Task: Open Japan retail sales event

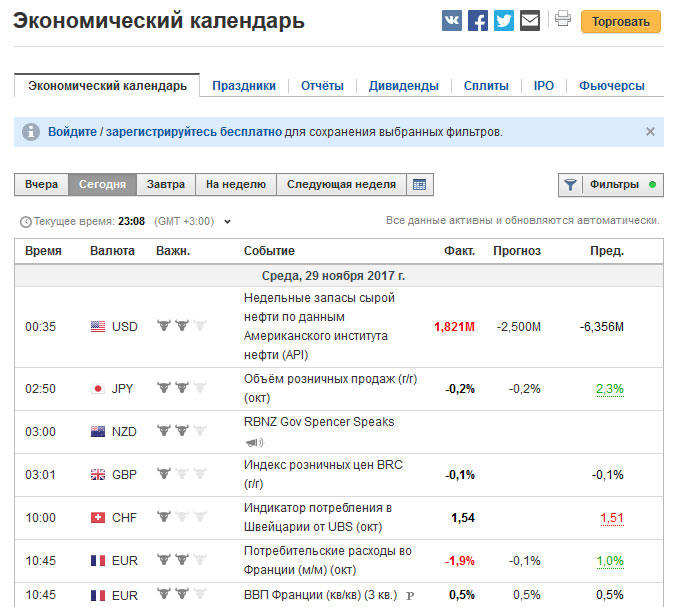Action: (331, 388)
